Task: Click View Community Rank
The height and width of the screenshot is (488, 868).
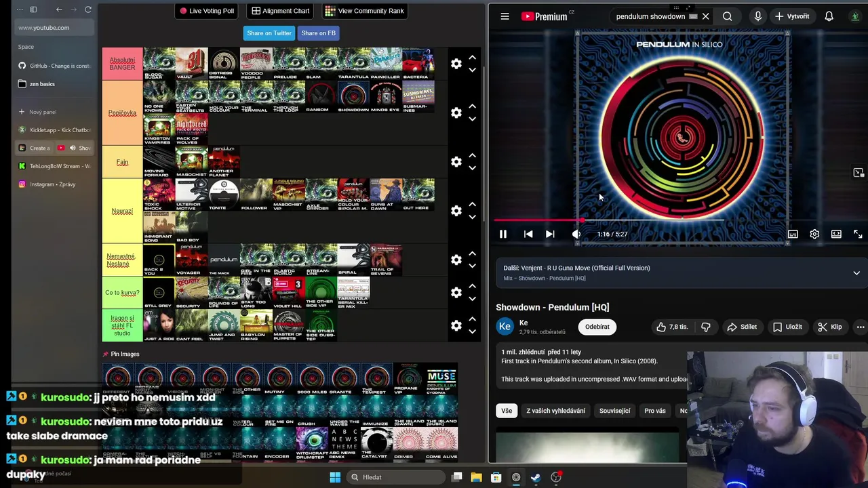Action: pos(364,11)
